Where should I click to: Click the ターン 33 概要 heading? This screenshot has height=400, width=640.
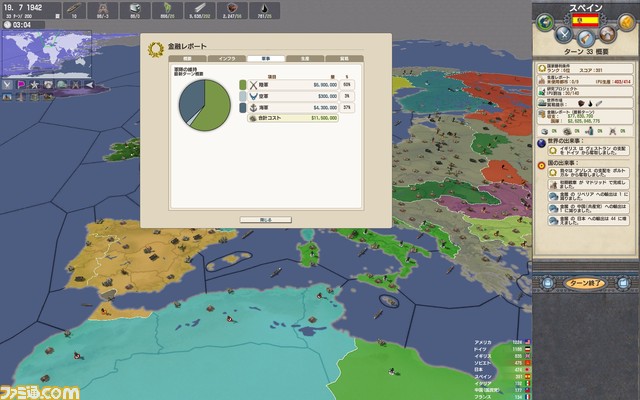(x=586, y=52)
